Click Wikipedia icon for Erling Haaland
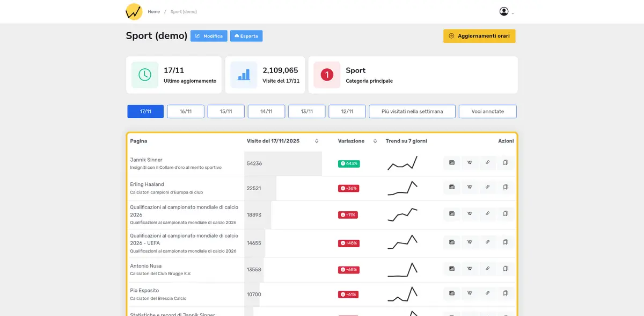Image resolution: width=644 pixels, height=316 pixels. (470, 187)
